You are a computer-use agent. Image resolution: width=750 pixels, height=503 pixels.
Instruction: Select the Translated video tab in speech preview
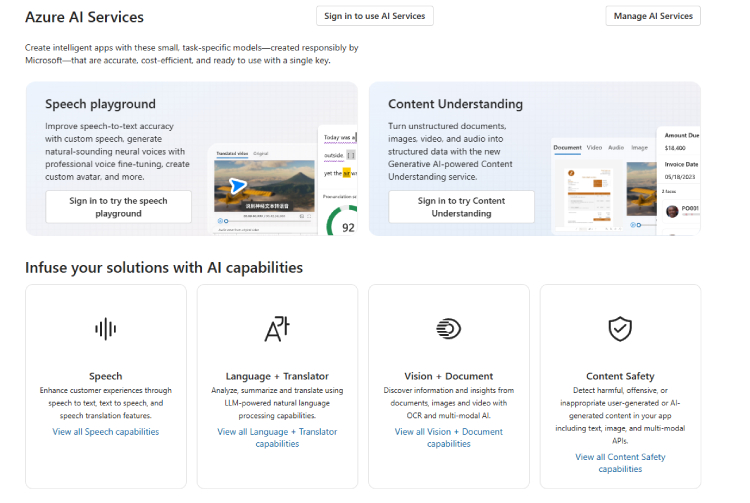[x=232, y=153]
